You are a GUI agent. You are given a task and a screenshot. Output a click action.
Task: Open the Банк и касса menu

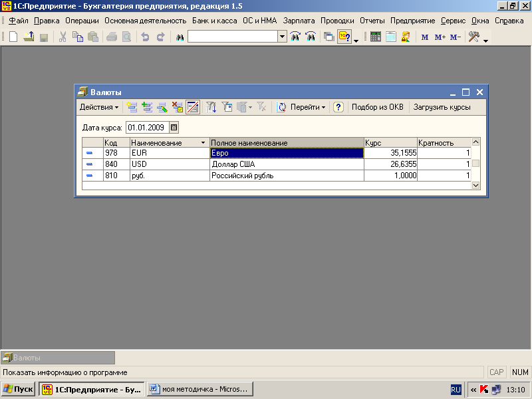point(214,21)
